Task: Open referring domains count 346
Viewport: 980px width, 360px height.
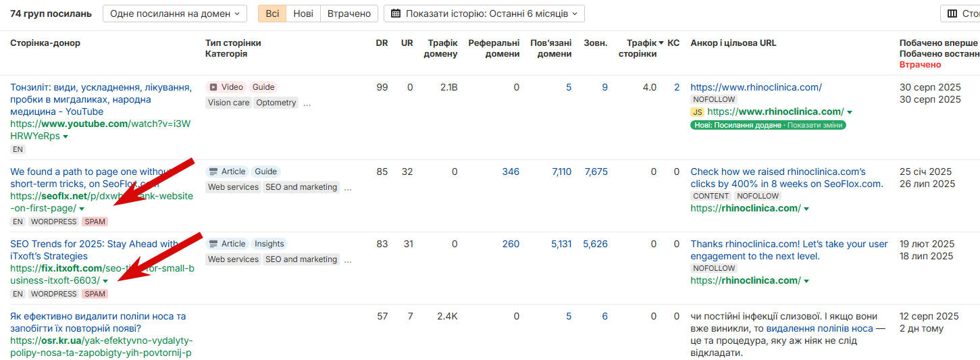Action: point(511,172)
